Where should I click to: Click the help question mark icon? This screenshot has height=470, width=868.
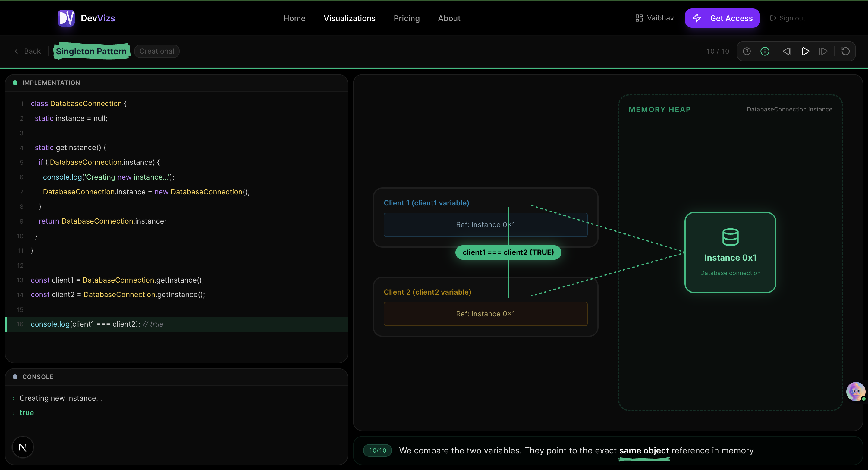tap(746, 51)
